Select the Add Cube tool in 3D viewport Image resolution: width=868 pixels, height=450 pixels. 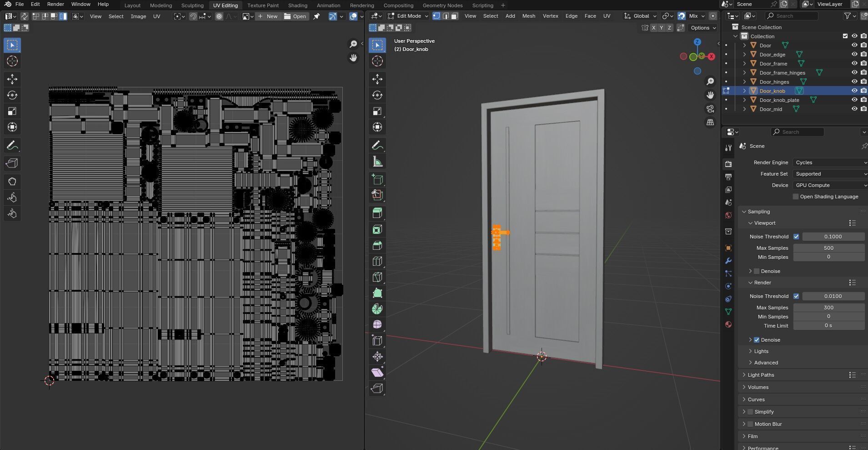pyautogui.click(x=377, y=179)
